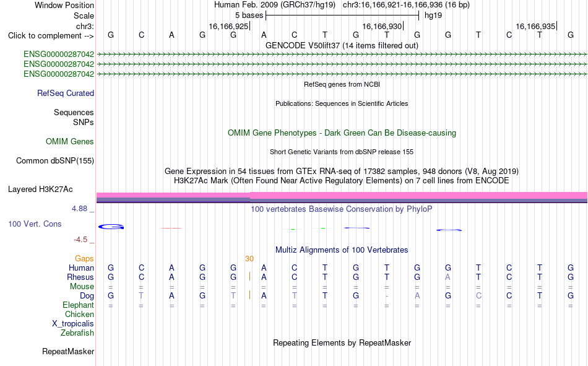Click the H3K27Ac Mark ENCODE track title
Screen dimensions: 588x366
[x=342, y=181]
